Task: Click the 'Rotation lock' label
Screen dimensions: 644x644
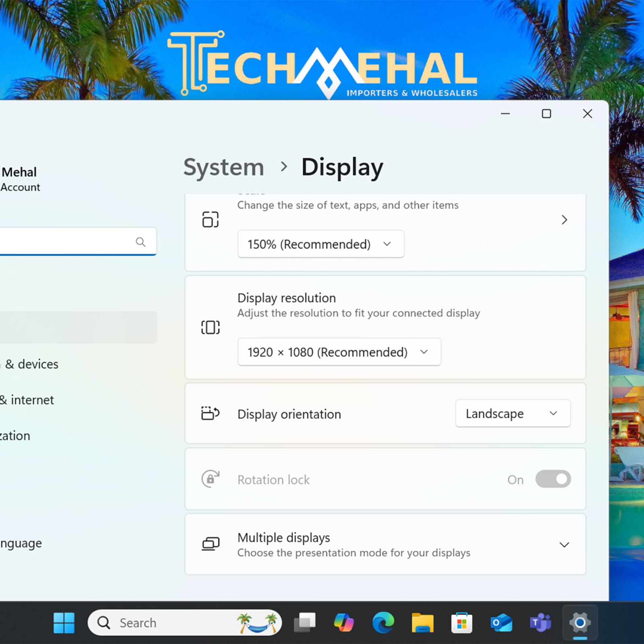Action: pos(274,480)
